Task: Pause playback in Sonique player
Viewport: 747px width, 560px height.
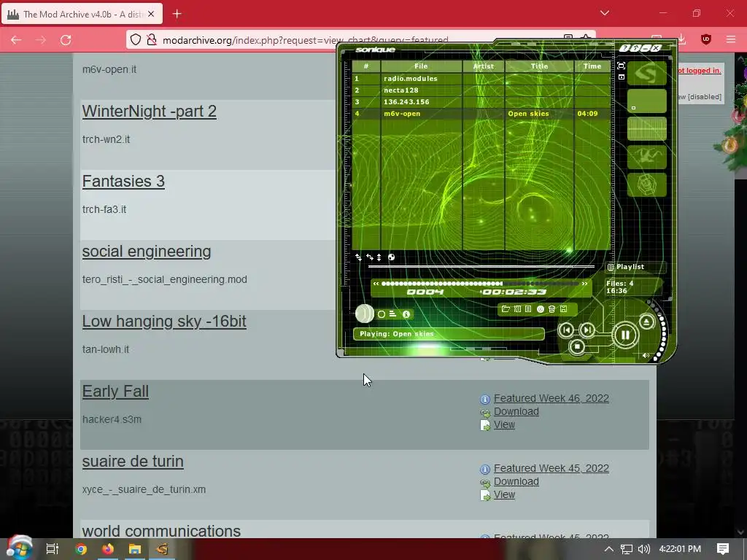Action: coord(625,335)
